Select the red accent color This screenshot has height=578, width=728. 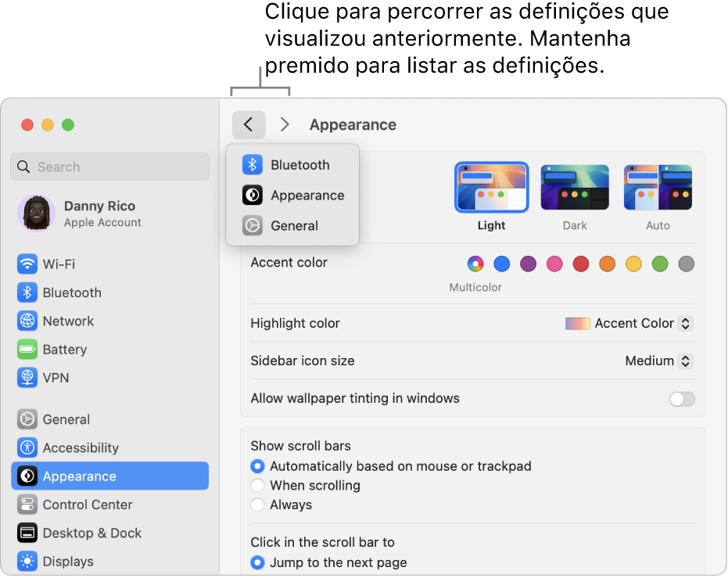point(581,264)
